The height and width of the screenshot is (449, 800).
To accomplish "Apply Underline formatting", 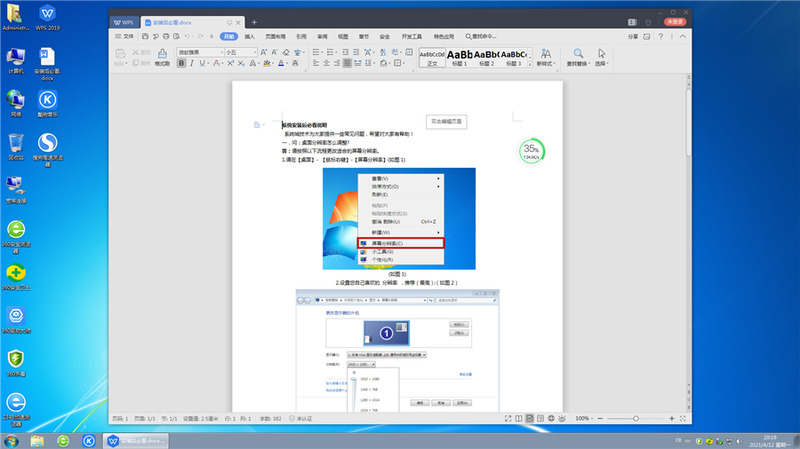I will coord(202,63).
